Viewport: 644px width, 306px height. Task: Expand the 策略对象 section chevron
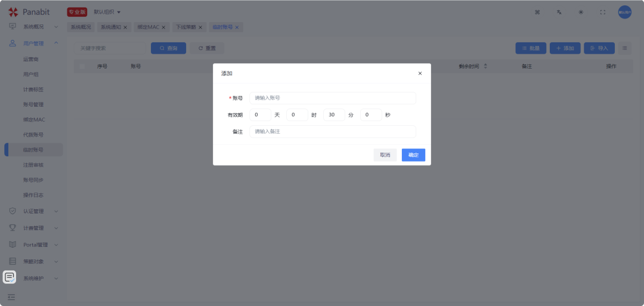click(x=56, y=261)
